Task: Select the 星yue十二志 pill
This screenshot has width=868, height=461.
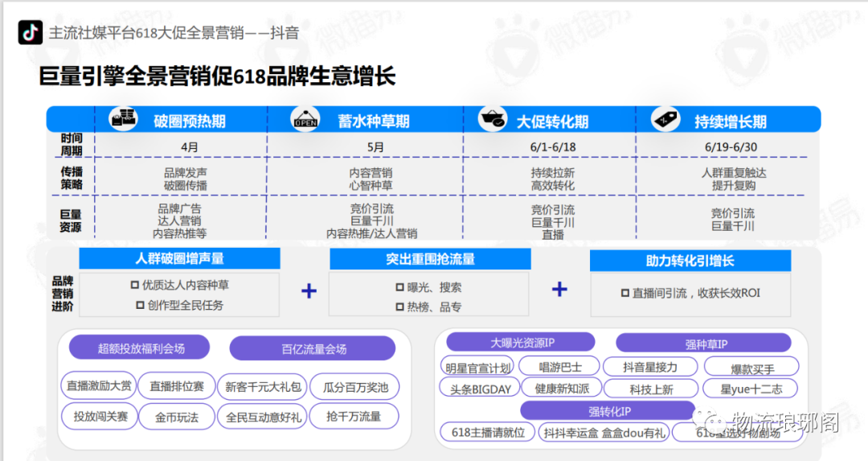Action: tap(751, 389)
